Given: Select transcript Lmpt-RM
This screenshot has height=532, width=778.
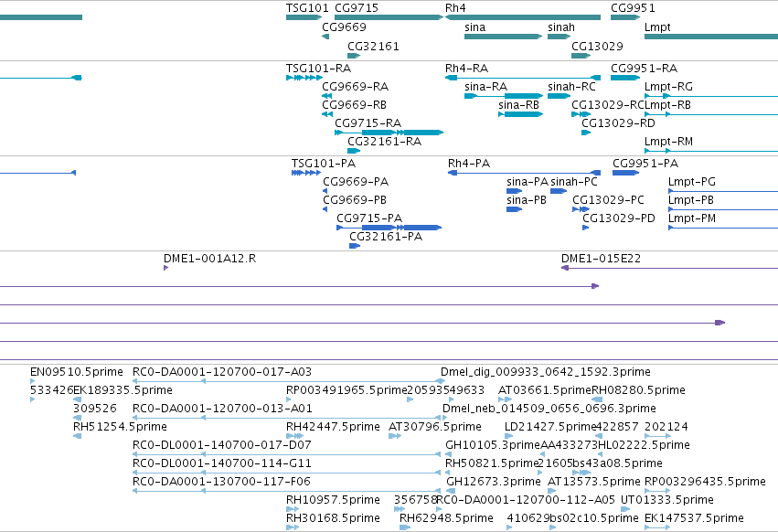Looking at the screenshot, I should (x=711, y=151).
